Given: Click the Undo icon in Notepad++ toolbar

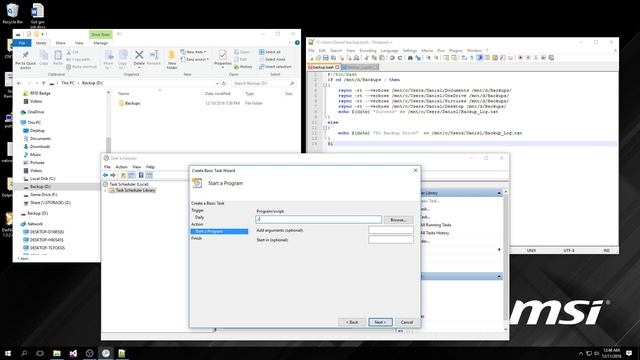Looking at the screenshot, I should coord(392,58).
